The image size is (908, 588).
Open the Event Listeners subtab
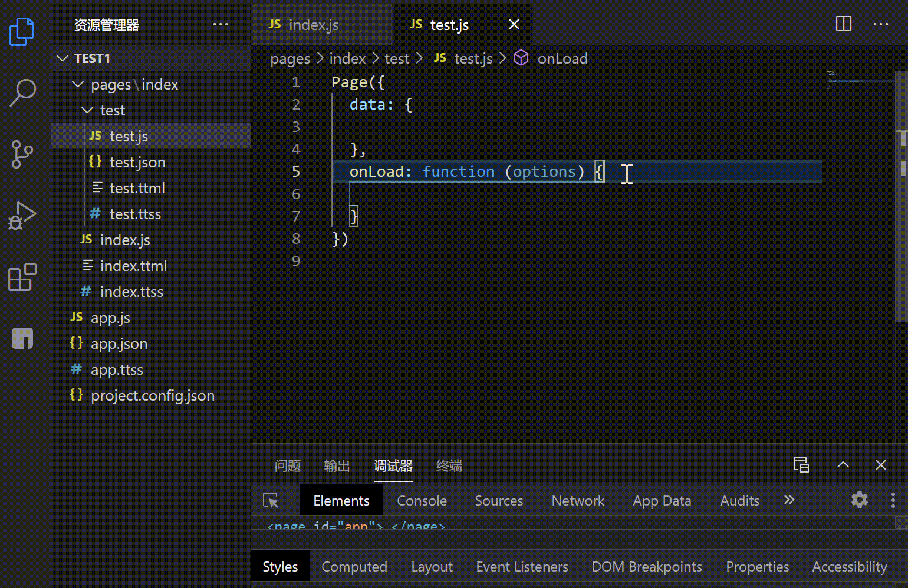[522, 566]
